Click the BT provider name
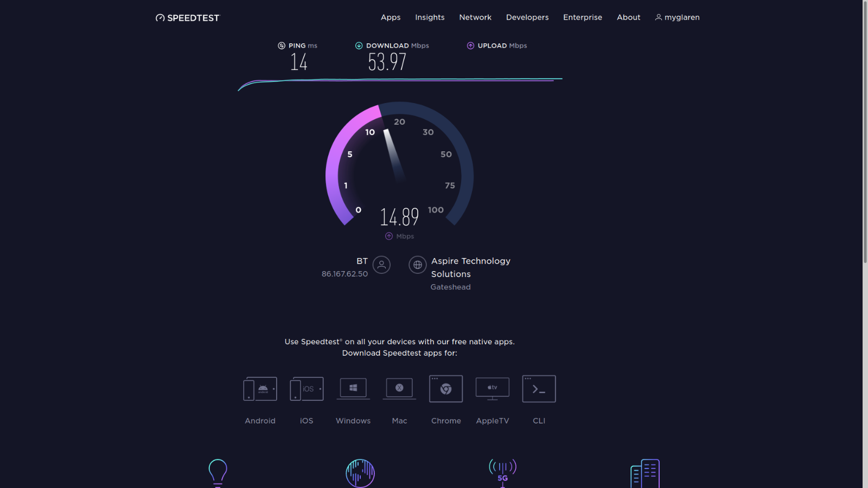The image size is (868, 488). pyautogui.click(x=362, y=261)
